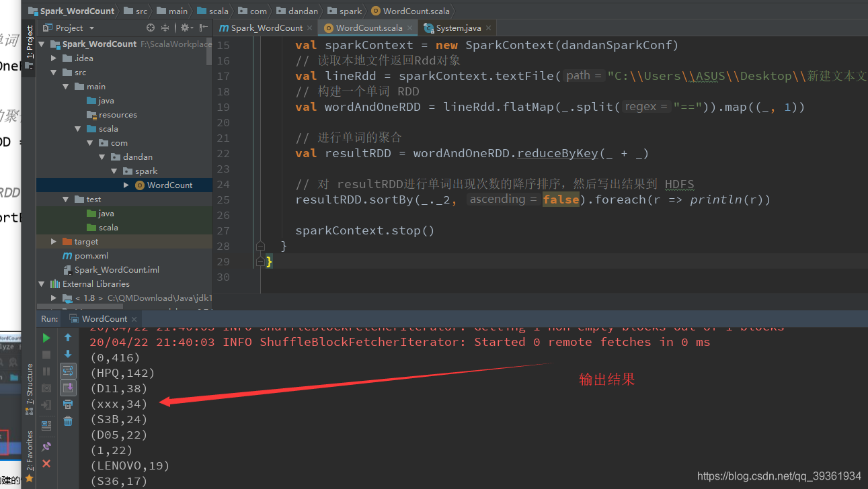Collapse the Spark_WordCount root node

[42, 44]
